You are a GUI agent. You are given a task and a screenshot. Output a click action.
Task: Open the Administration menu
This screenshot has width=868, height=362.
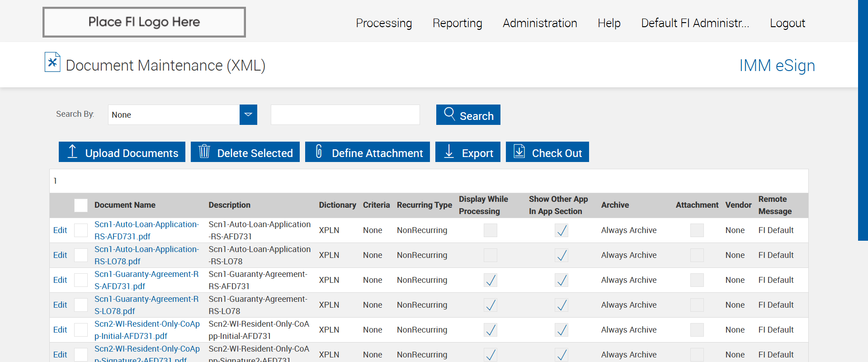click(540, 23)
